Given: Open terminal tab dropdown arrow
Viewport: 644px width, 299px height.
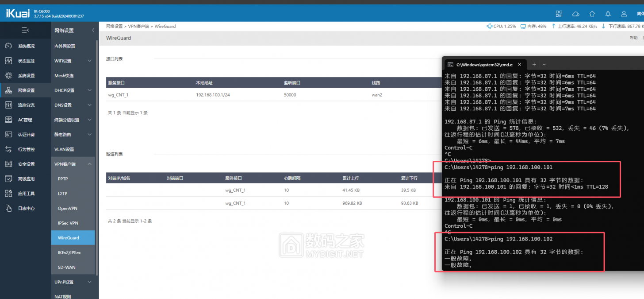Looking at the screenshot, I should pos(544,64).
